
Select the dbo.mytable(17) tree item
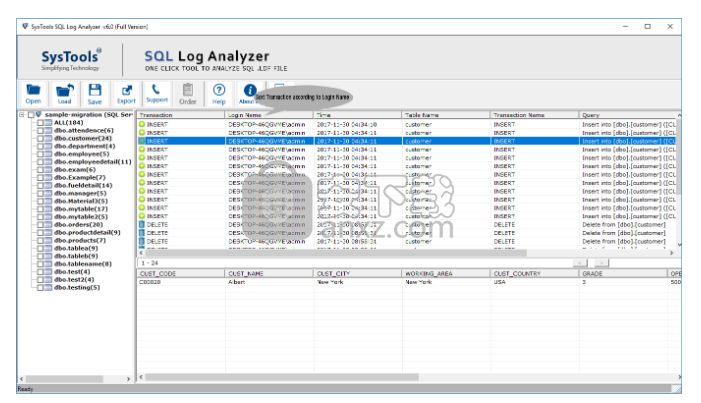tap(80, 209)
